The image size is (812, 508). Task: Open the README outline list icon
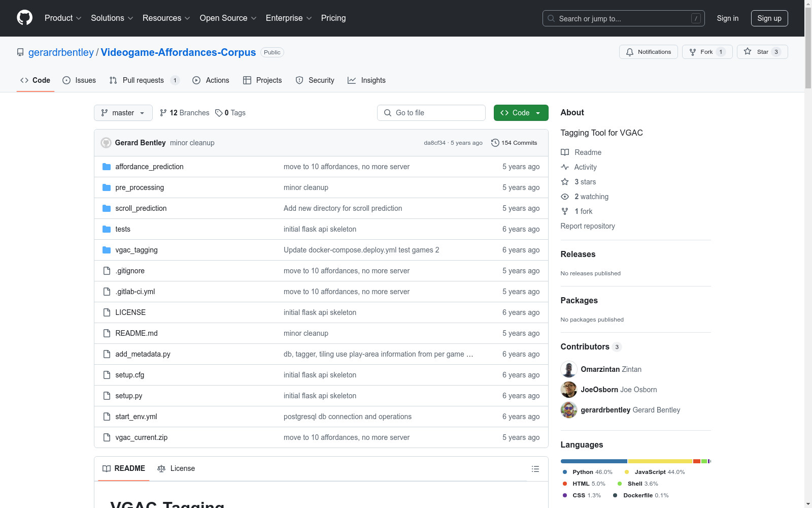click(x=535, y=469)
